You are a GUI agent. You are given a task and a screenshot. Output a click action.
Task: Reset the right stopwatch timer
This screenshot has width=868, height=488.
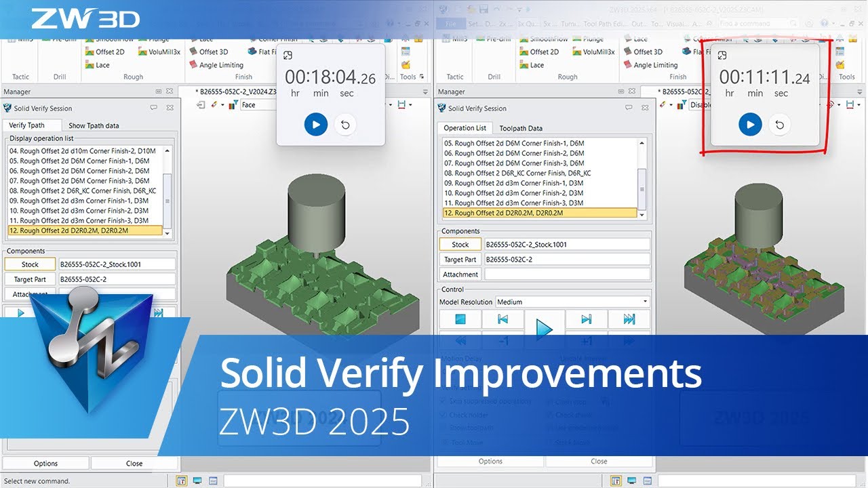(x=780, y=125)
